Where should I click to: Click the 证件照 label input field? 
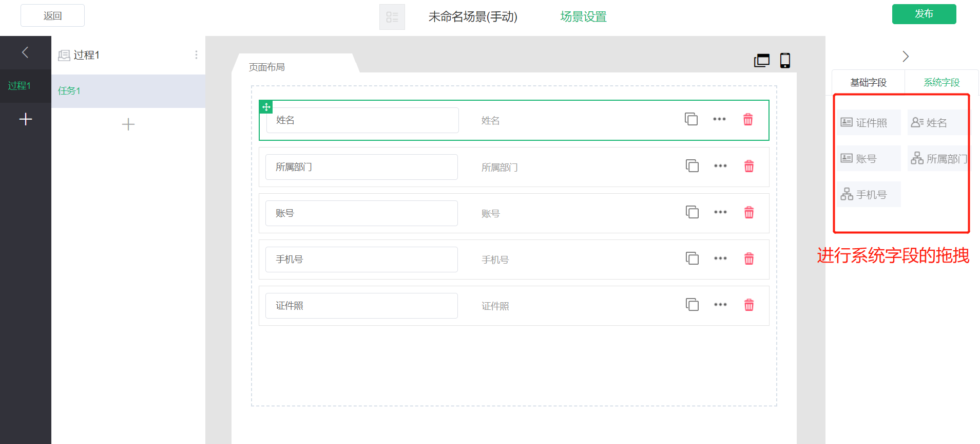[x=361, y=306]
